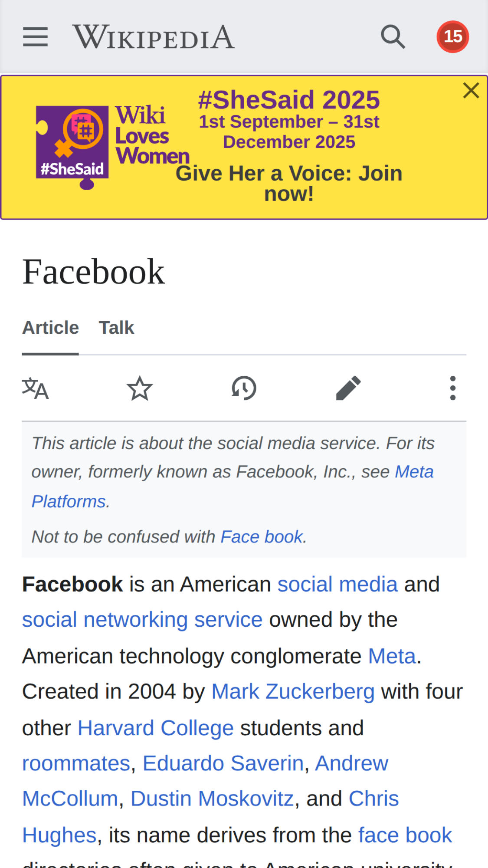
Task: Switch to the Talk tab
Action: (116, 328)
